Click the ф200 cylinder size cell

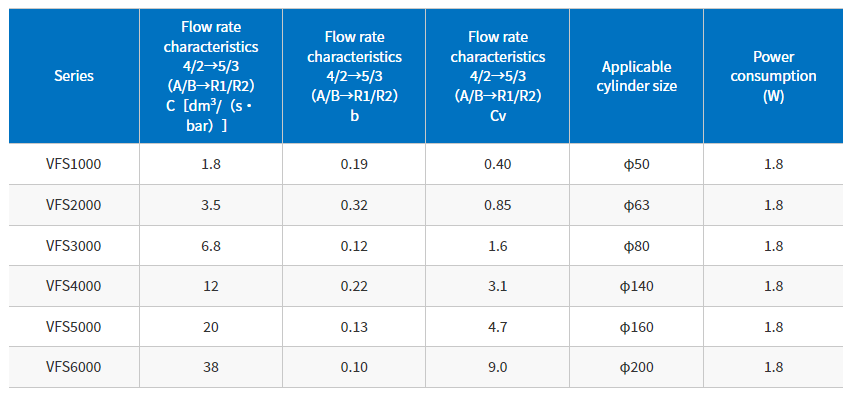coord(636,367)
